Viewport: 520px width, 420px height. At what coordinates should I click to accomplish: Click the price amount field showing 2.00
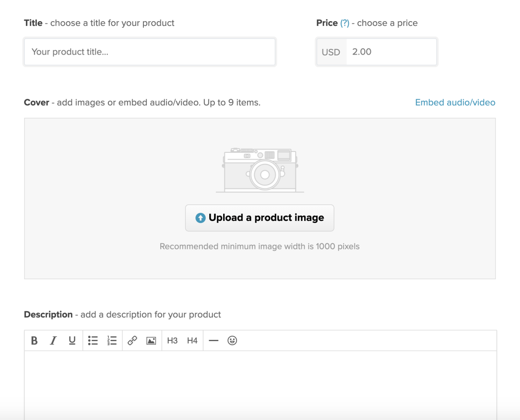click(392, 52)
